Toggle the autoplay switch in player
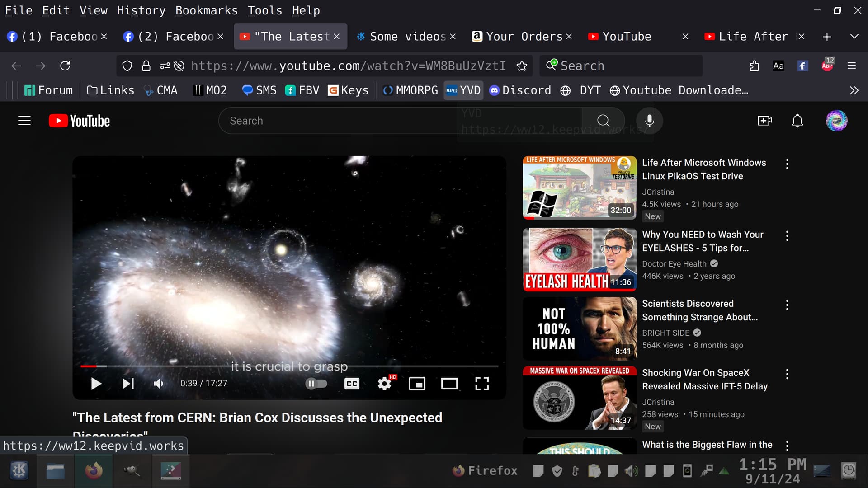Screen dimensions: 868x488 click(x=316, y=384)
